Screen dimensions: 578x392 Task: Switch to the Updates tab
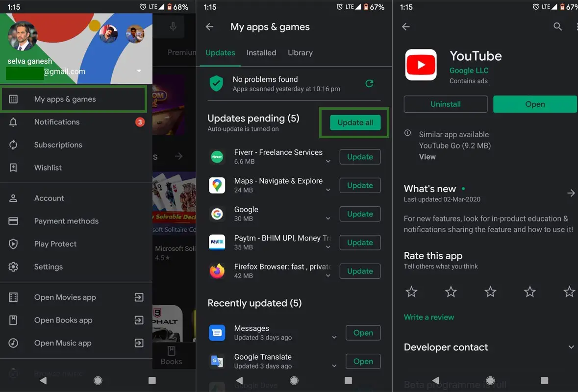point(220,53)
